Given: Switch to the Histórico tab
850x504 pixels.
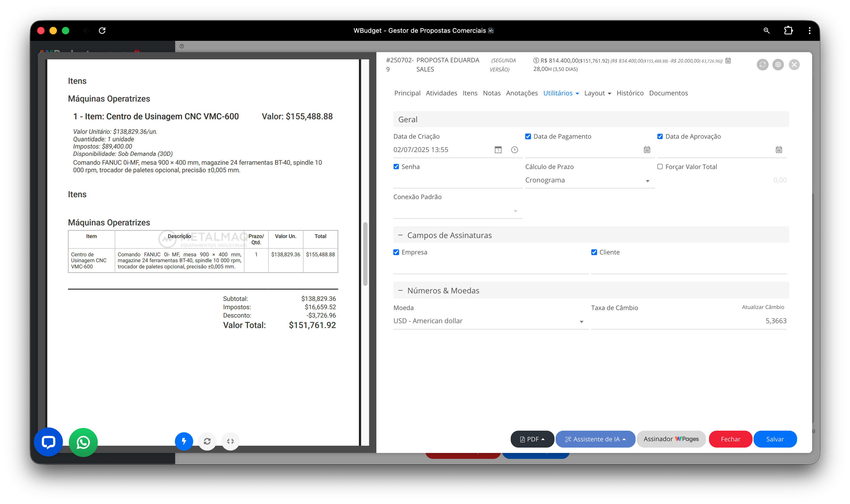Looking at the screenshot, I should click(630, 93).
